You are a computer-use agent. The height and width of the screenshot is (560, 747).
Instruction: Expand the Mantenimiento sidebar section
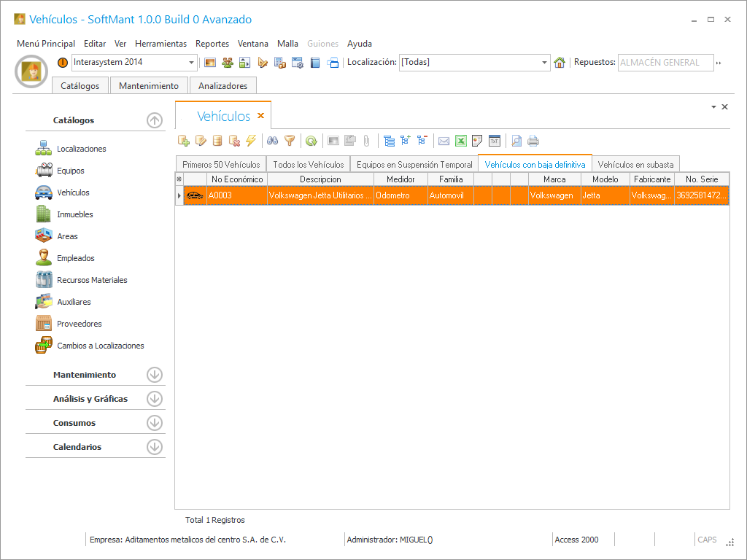click(x=154, y=375)
